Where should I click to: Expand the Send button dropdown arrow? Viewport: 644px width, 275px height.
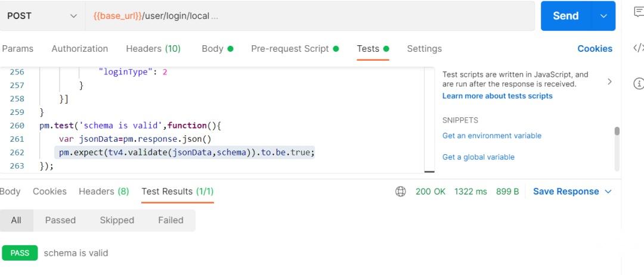[x=603, y=16]
